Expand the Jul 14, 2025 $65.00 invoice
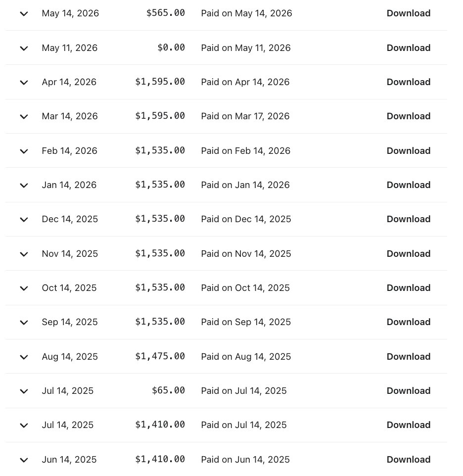 24,391
